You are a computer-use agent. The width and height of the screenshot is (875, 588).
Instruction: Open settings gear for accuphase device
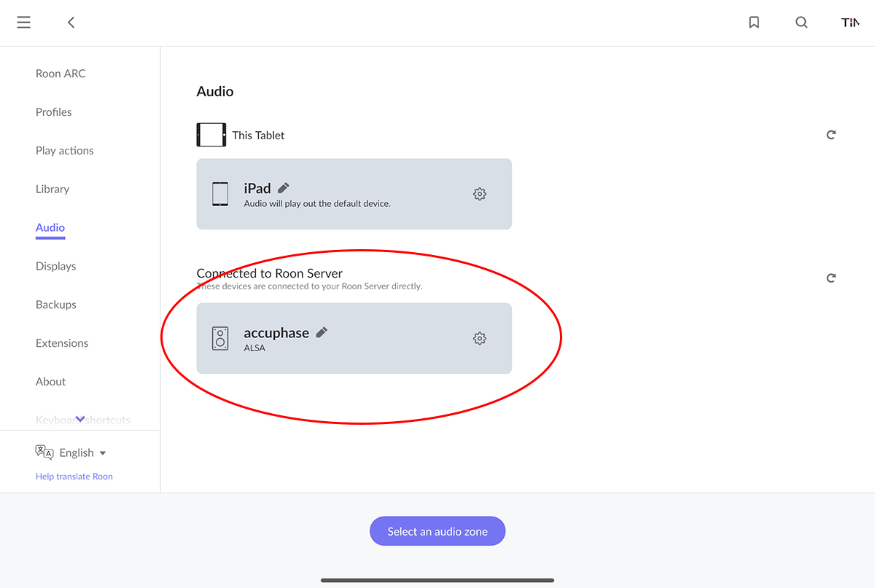479,338
